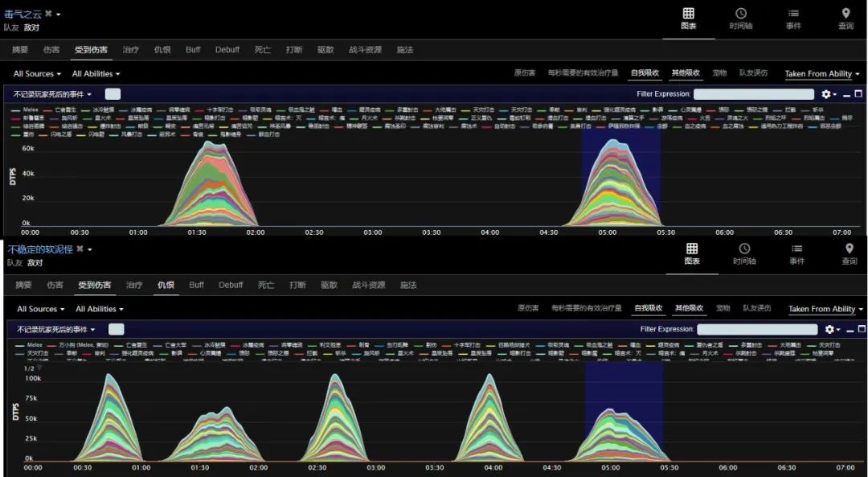Viewport: 868px width, 477px height.
Task: Open the gear settings on the 毒气之云 graph
Action: 828,94
